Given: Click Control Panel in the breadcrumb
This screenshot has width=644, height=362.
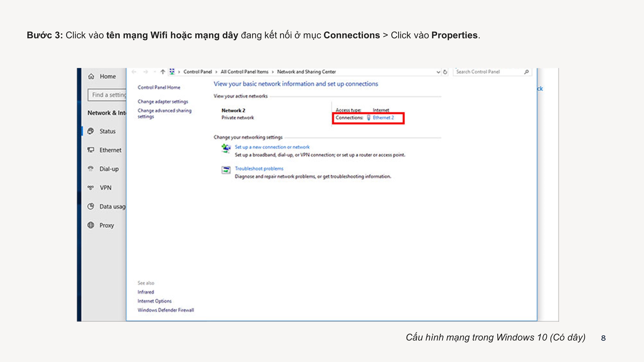Looking at the screenshot, I should click(198, 72).
